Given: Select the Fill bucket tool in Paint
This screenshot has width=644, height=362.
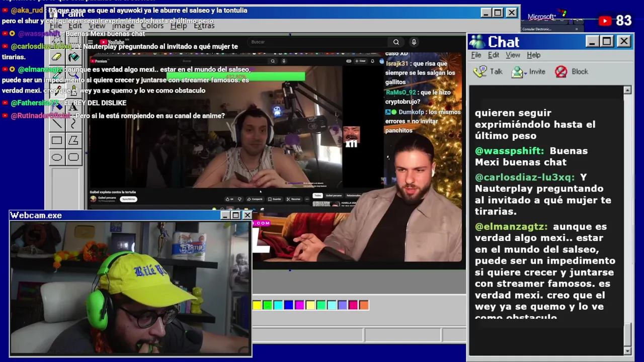Looking at the screenshot, I should 73,57.
